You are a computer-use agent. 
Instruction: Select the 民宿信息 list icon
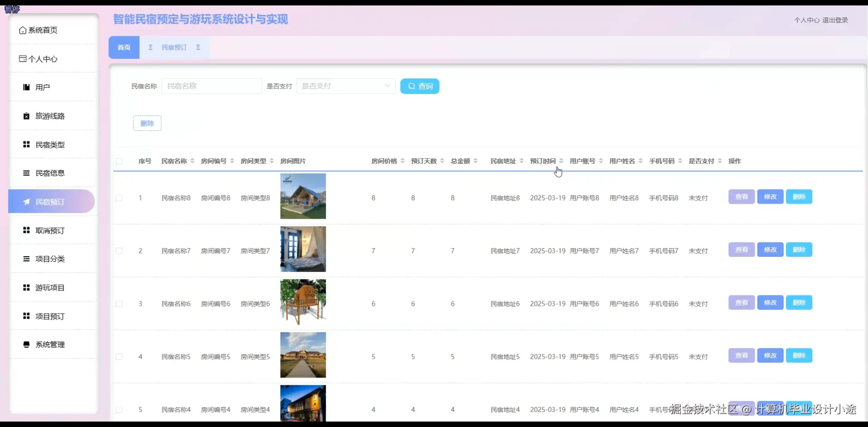26,173
